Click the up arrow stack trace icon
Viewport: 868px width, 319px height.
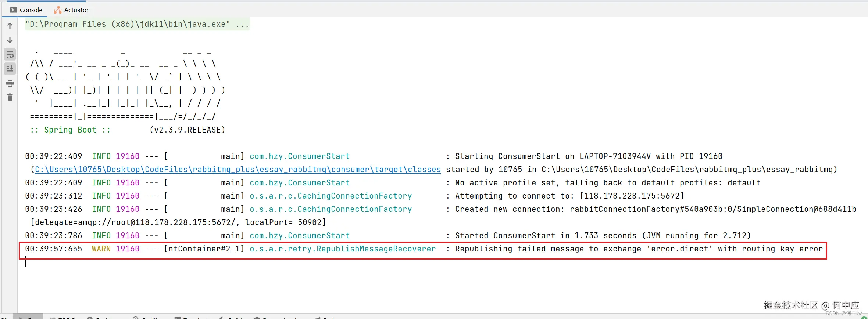(x=10, y=26)
